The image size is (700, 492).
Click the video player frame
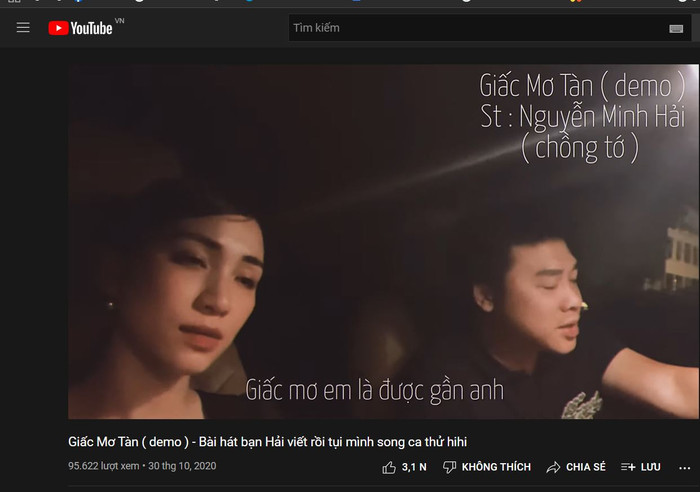tap(383, 242)
